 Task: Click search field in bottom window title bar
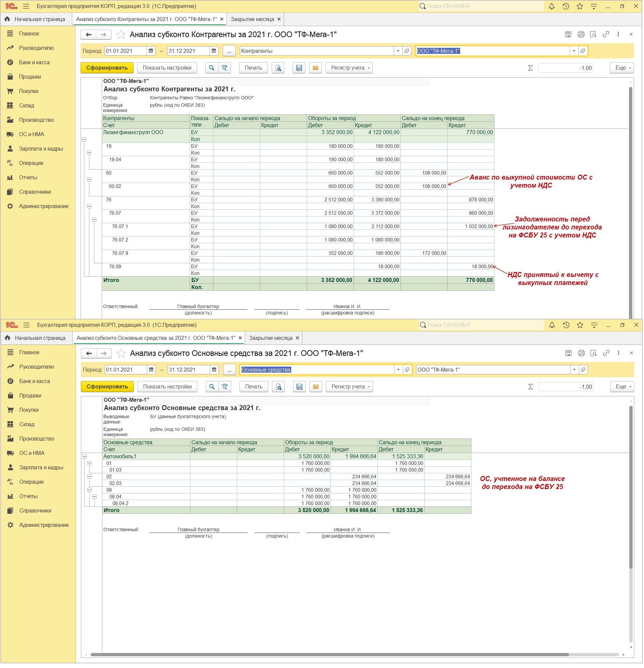click(482, 325)
